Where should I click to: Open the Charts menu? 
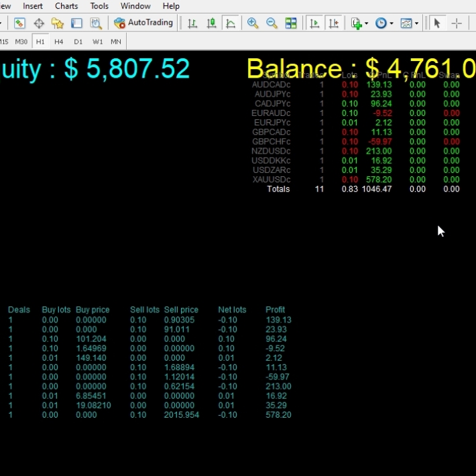point(66,6)
